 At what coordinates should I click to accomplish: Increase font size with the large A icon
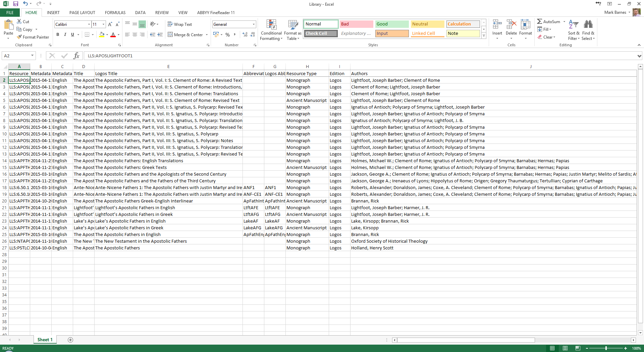click(110, 24)
